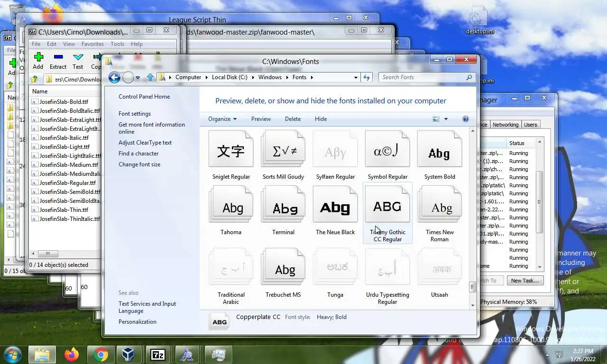This screenshot has width=607, height=364.
Task: Switch to the Users tab in Task Manager
Action: pos(530,125)
